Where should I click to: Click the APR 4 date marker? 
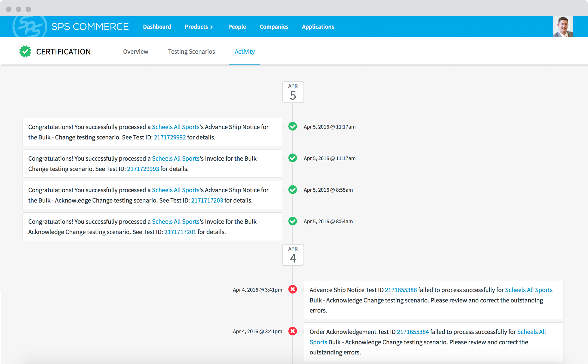click(x=293, y=255)
